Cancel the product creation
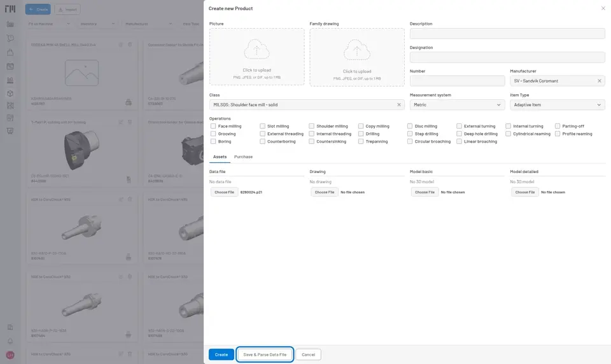 pos(308,354)
